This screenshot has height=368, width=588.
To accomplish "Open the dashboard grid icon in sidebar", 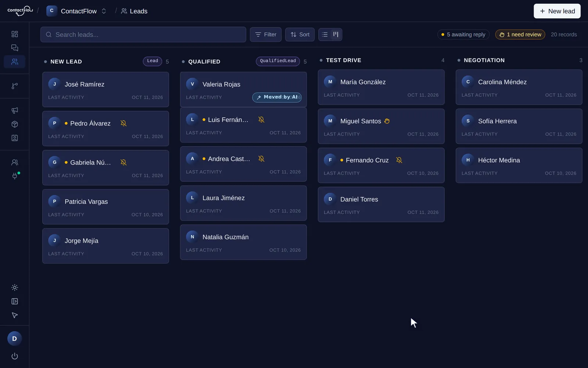I will [15, 34].
